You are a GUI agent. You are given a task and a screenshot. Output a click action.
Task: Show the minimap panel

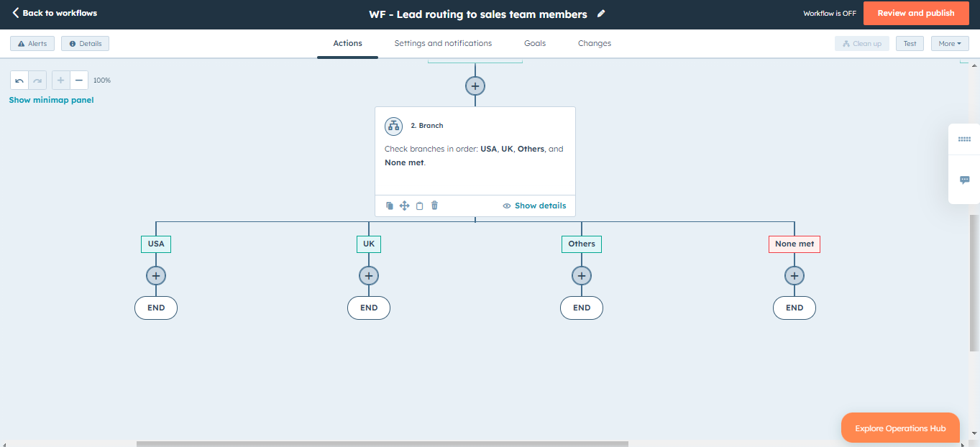[x=51, y=100]
